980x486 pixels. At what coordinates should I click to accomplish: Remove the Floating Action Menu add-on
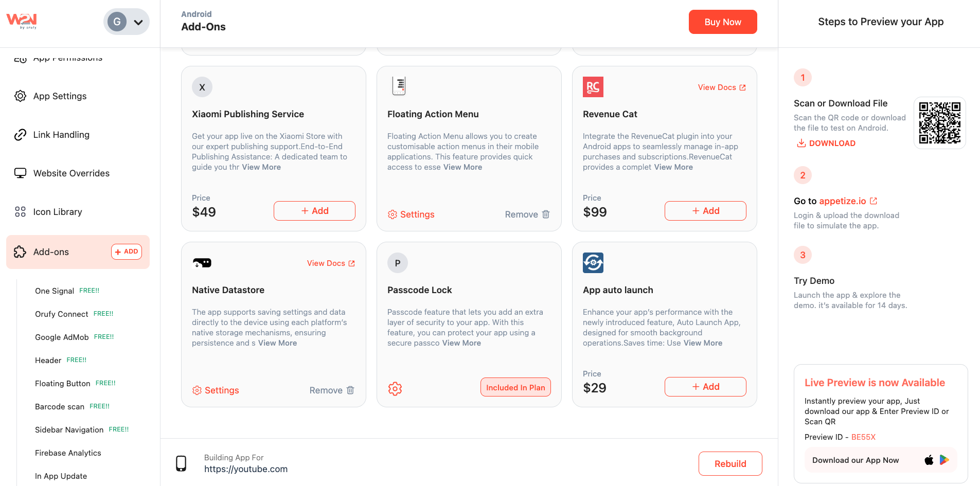click(x=527, y=214)
